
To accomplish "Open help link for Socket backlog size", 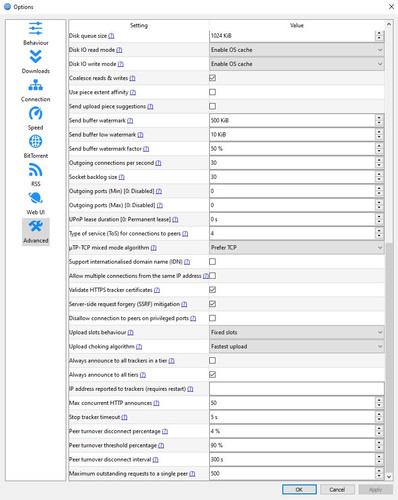I will 121,177.
